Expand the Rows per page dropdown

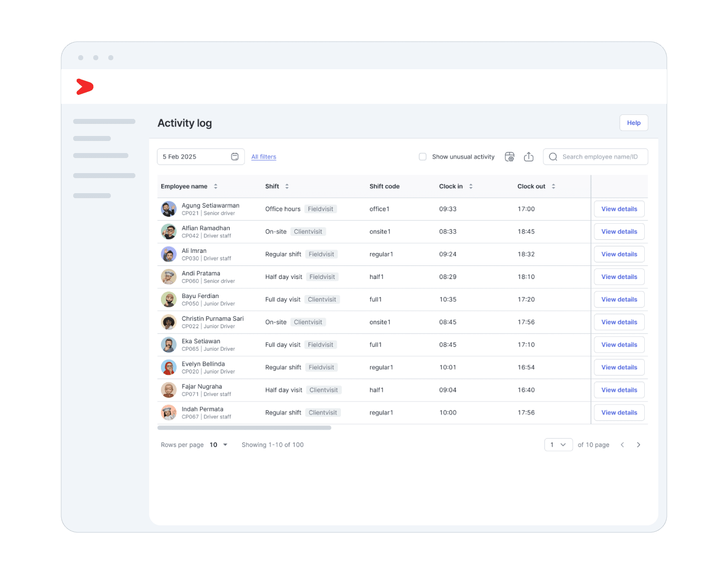click(219, 445)
